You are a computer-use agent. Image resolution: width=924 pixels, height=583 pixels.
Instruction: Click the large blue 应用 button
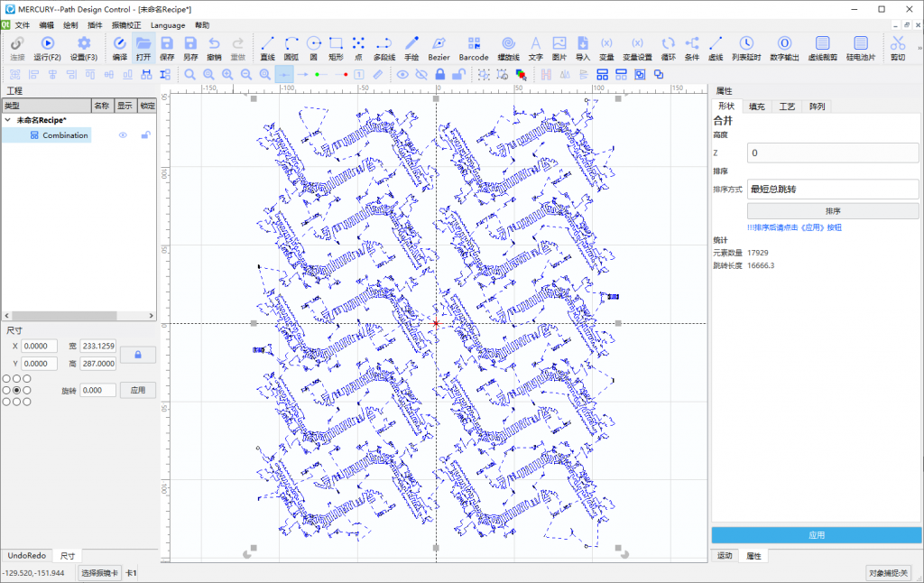point(816,535)
